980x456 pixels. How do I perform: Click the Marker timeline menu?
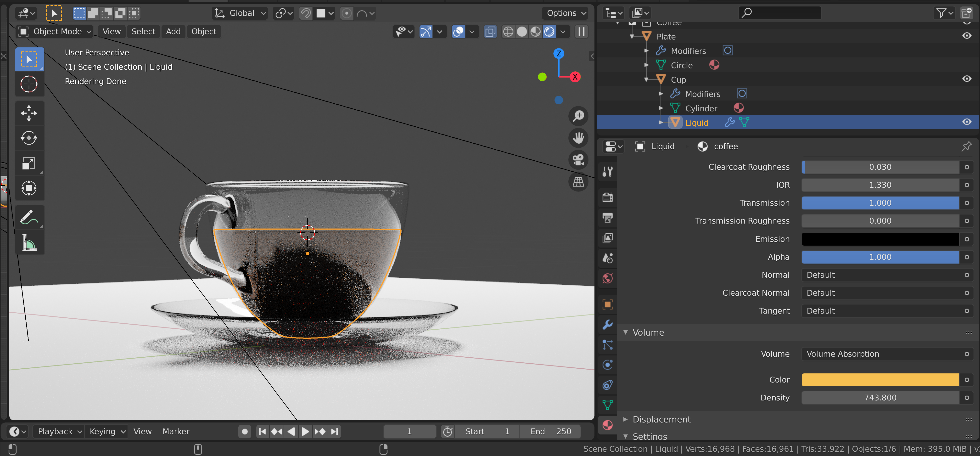(x=176, y=431)
